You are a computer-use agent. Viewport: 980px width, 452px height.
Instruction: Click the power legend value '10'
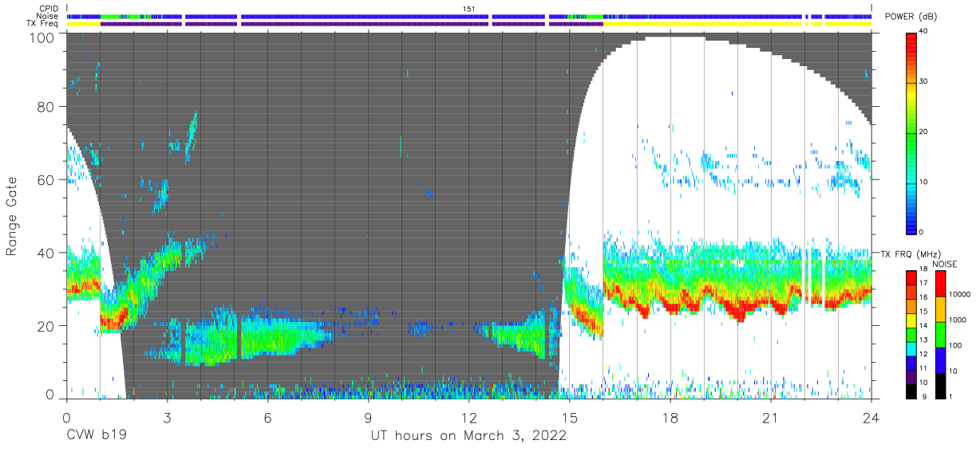924,183
